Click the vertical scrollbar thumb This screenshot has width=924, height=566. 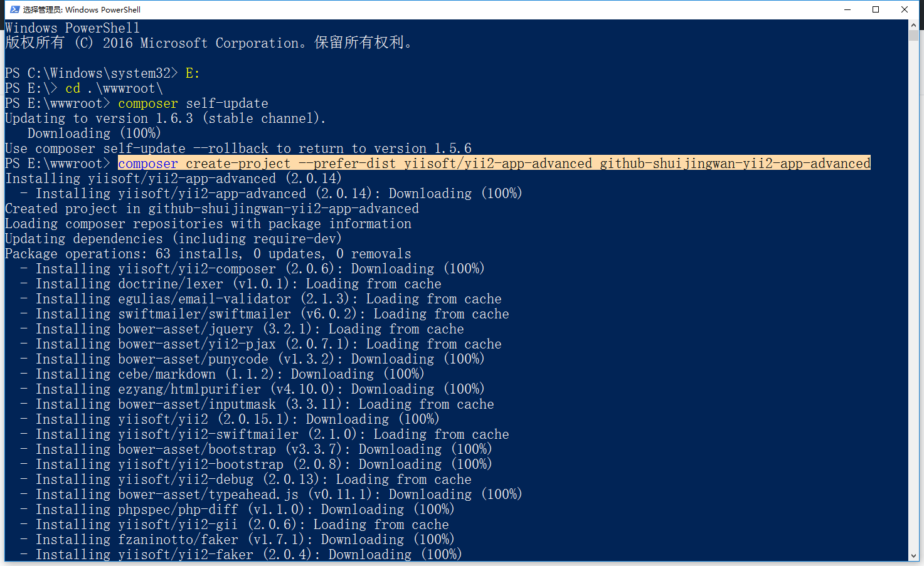[x=913, y=36]
